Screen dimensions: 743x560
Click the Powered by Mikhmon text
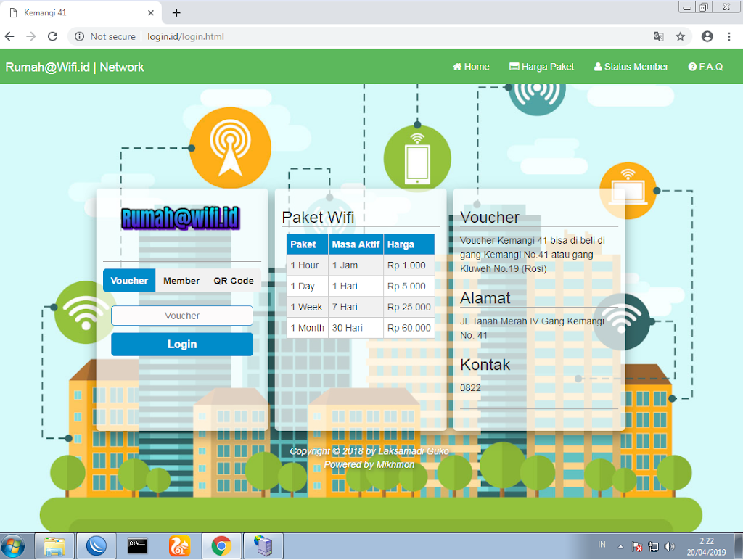(x=369, y=465)
